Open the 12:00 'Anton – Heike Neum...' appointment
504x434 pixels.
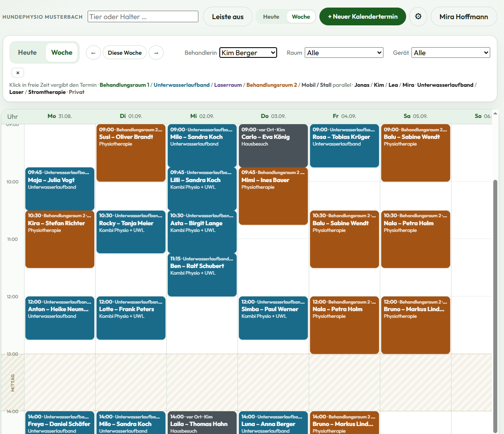click(60, 318)
